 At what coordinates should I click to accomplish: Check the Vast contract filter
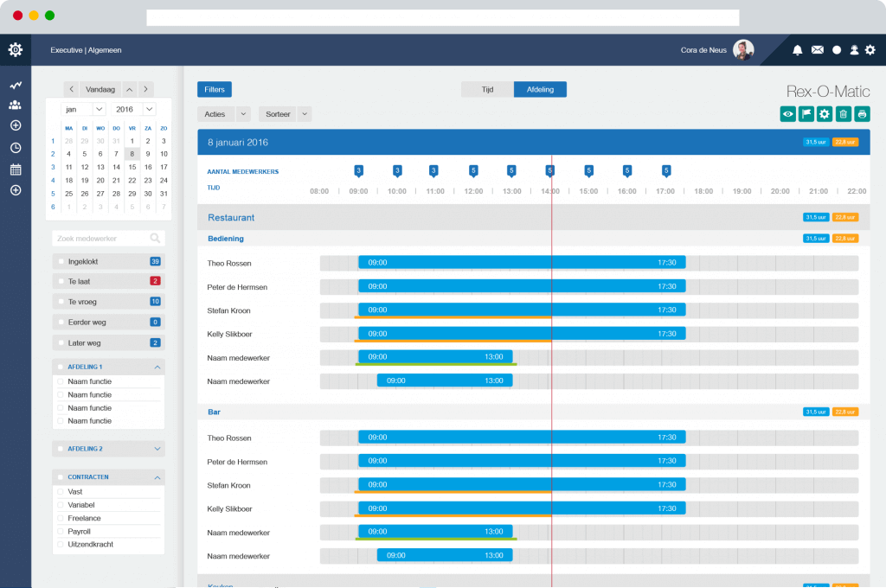pos(61,489)
